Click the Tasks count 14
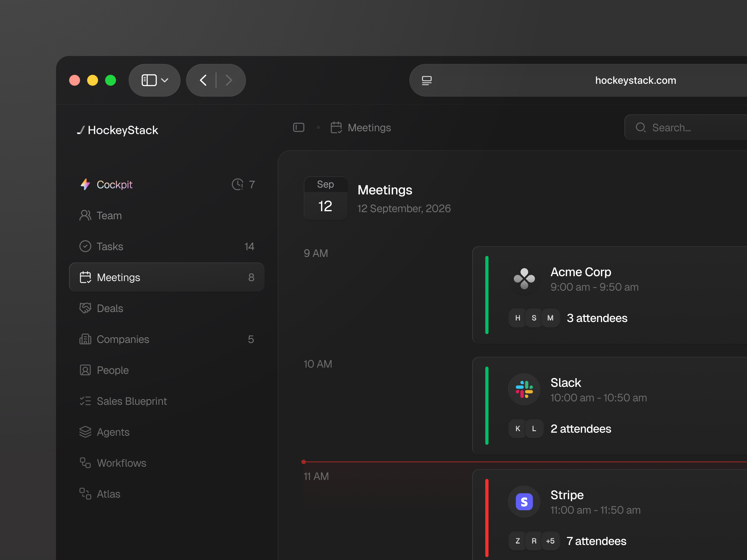Viewport: 747px width, 560px height. [249, 246]
